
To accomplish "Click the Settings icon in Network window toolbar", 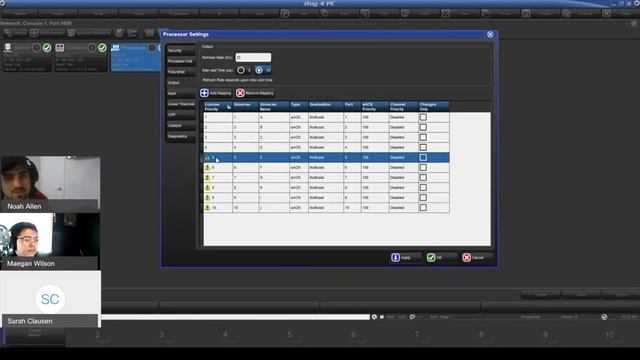I will (x=8, y=33).
